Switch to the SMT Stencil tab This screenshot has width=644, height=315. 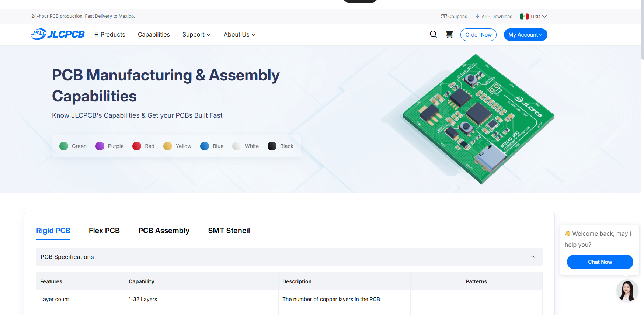point(229,231)
